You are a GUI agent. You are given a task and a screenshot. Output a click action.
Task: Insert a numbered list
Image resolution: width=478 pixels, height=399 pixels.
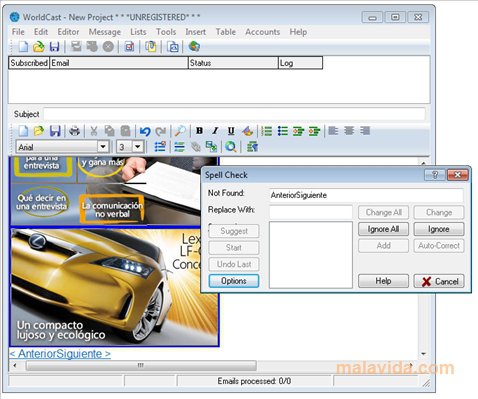pos(267,131)
